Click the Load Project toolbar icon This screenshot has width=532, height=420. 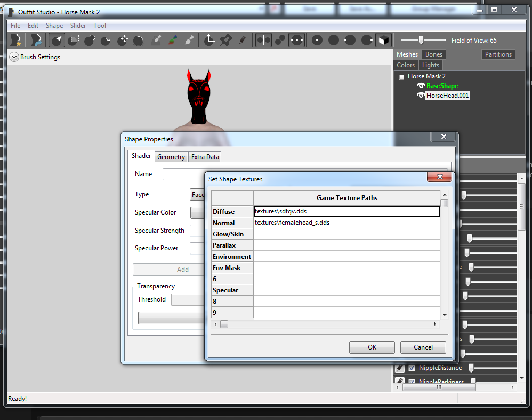click(36, 40)
